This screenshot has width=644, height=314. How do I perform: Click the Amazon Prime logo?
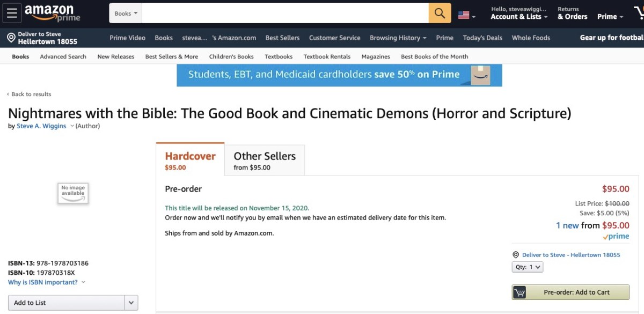click(52, 13)
